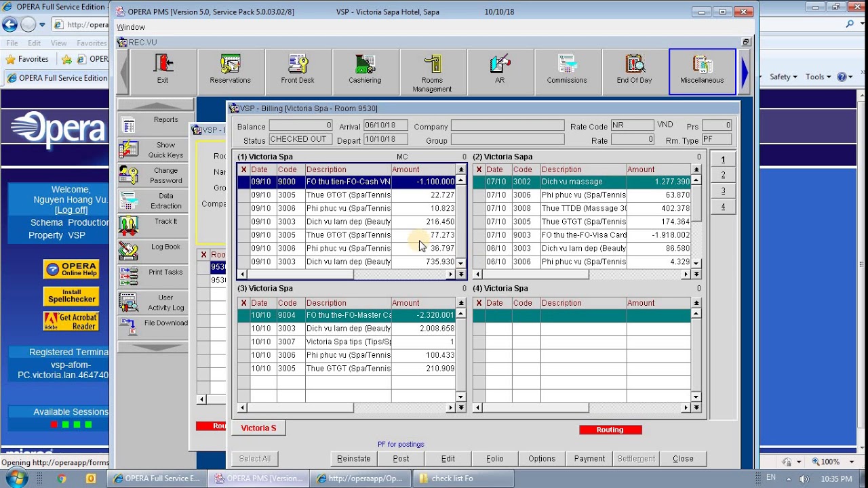Open the Tools dropdown in browser
Viewport: 868px width, 488px height.
tap(818, 77)
